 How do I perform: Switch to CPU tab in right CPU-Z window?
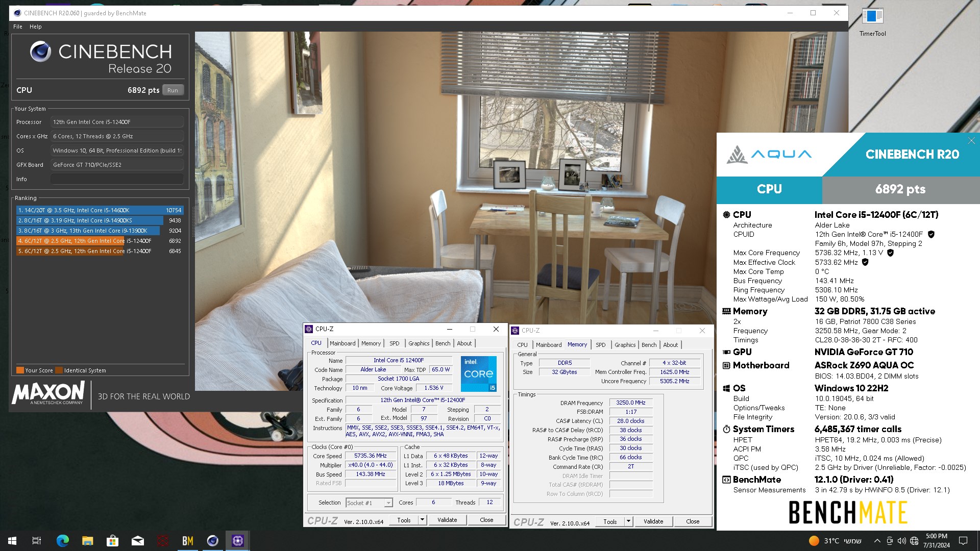(x=522, y=345)
